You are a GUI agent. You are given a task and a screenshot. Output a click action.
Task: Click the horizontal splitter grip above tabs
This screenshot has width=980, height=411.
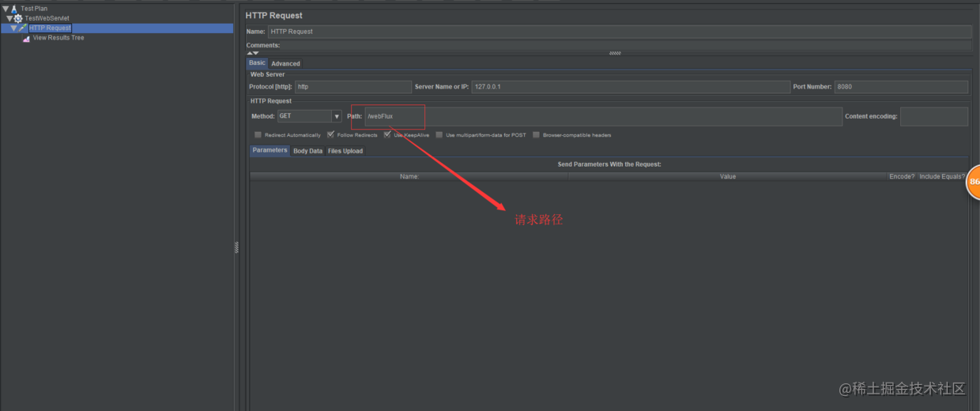[615, 53]
